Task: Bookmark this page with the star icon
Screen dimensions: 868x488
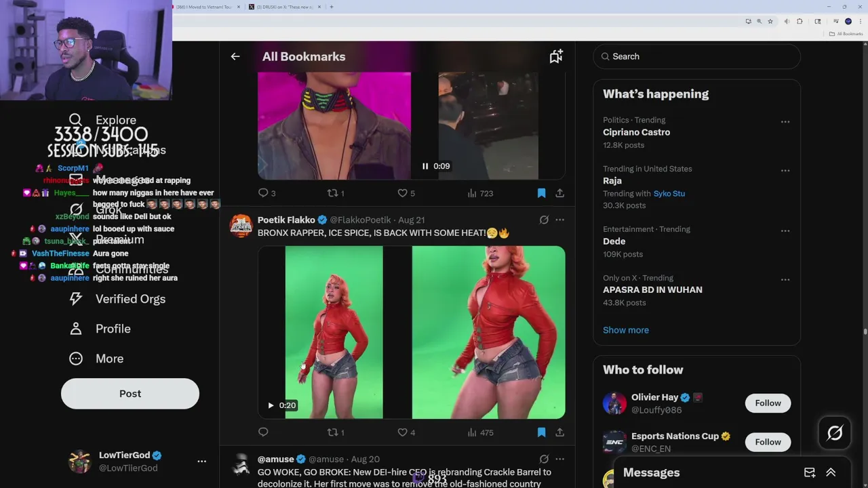Action: [770, 22]
